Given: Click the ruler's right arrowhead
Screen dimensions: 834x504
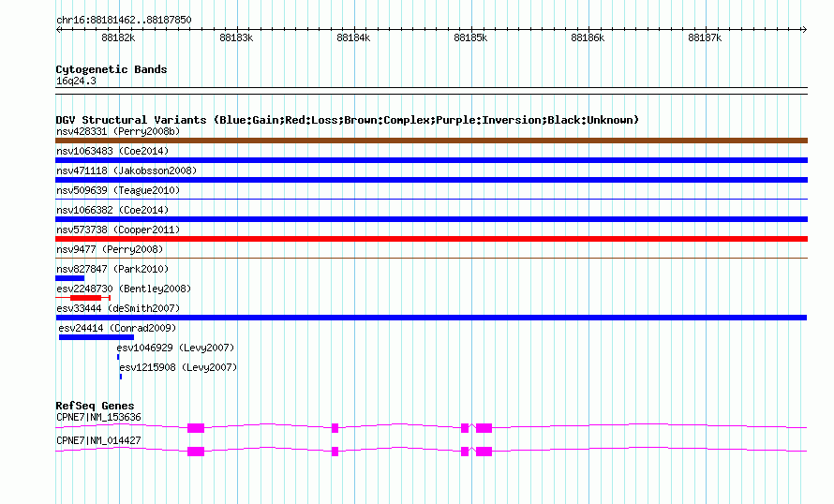Looking at the screenshot, I should [804, 30].
